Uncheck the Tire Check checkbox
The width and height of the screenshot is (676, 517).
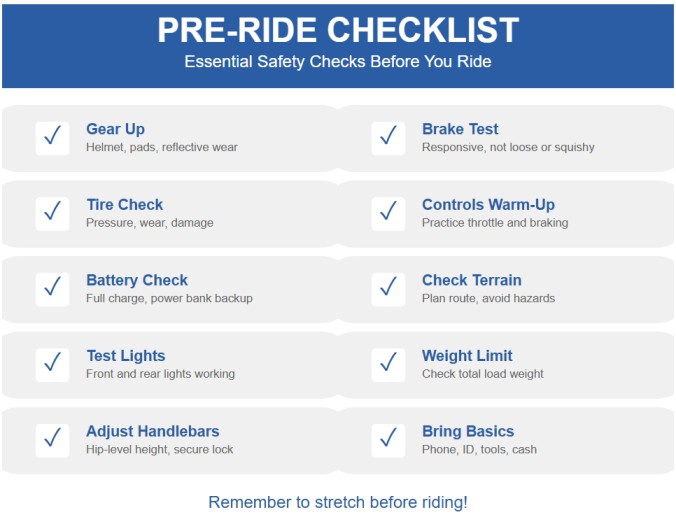click(52, 214)
